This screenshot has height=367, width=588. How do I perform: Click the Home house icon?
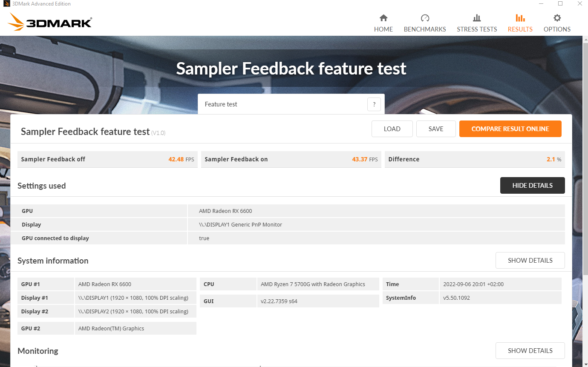(x=383, y=18)
